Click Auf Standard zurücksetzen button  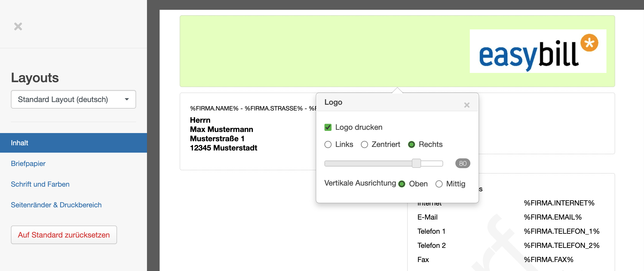click(x=64, y=235)
